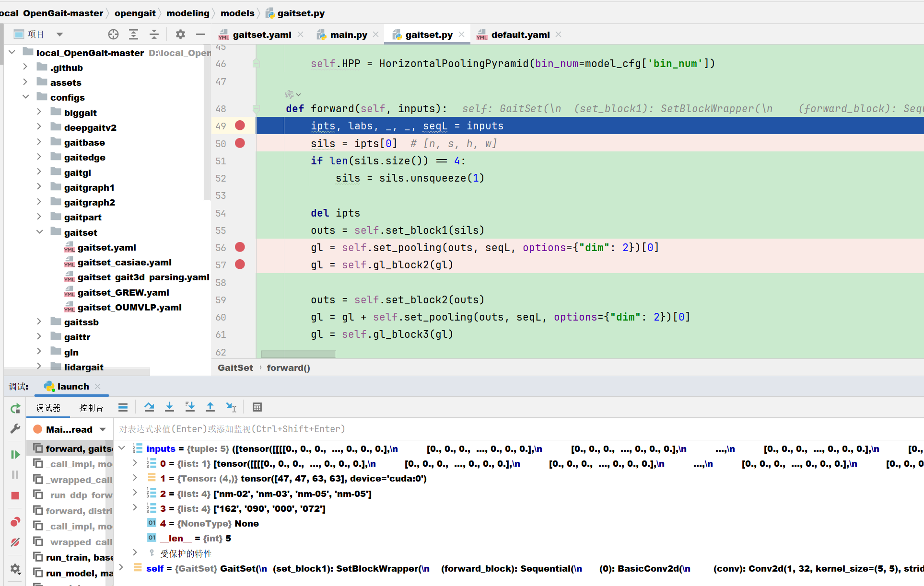Open the Mai...read thread dropdown
Viewport: 924px width, 586px height.
[x=103, y=429]
